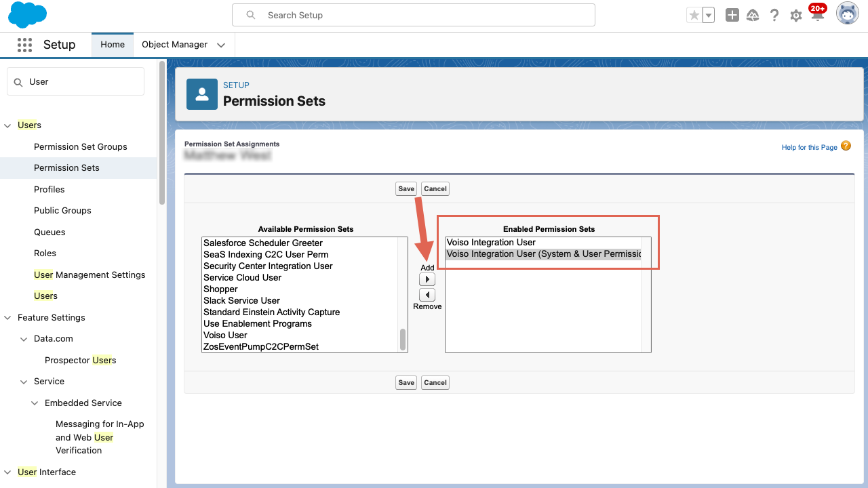This screenshot has height=488, width=868.
Task: Collapse the Service section
Action: (x=24, y=382)
